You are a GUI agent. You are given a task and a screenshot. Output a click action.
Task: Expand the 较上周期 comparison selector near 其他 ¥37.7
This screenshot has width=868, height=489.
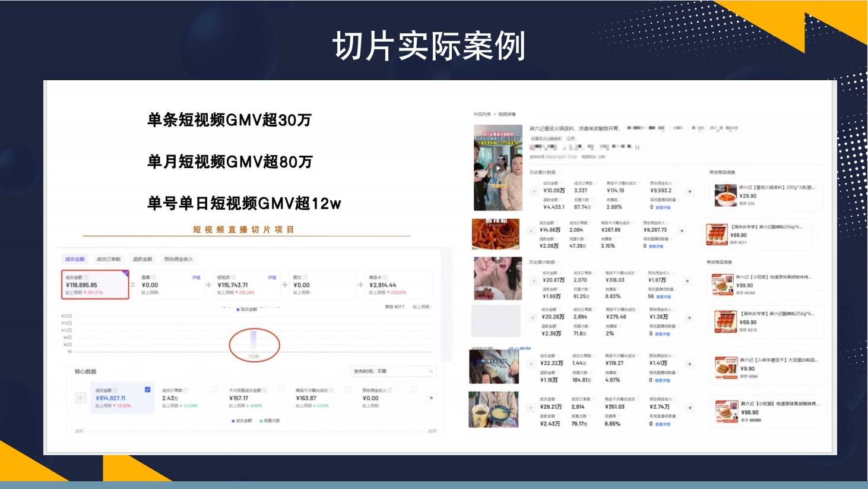pos(422,307)
